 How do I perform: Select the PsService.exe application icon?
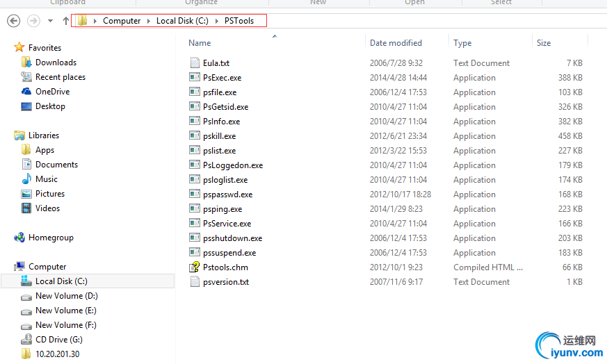[x=195, y=223]
